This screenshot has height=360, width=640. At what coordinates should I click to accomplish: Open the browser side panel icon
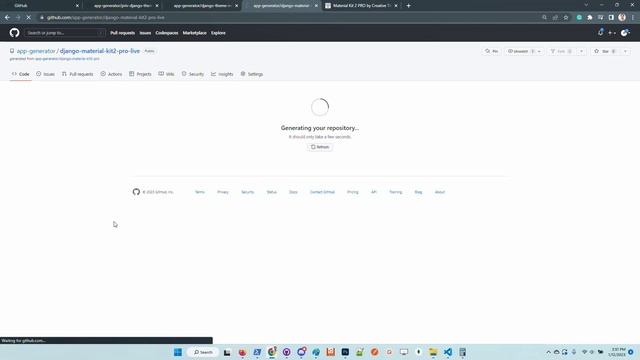pyautogui.click(x=611, y=18)
